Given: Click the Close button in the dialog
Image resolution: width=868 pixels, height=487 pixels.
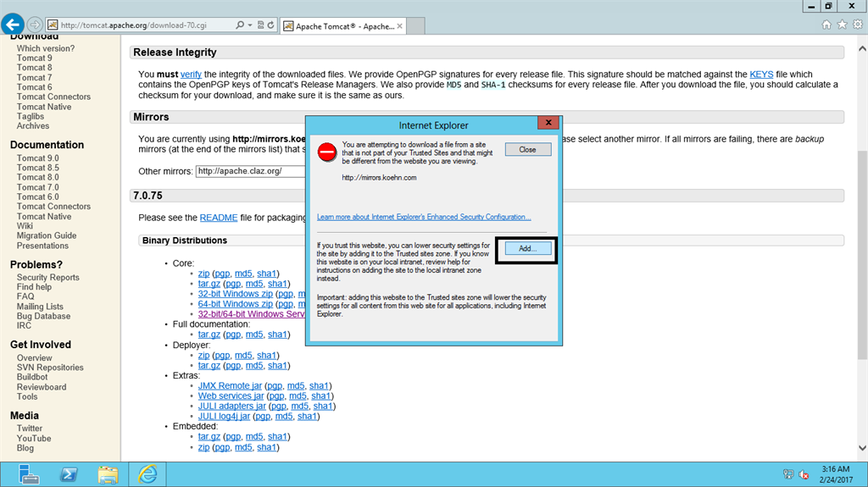Looking at the screenshot, I should tap(527, 149).
